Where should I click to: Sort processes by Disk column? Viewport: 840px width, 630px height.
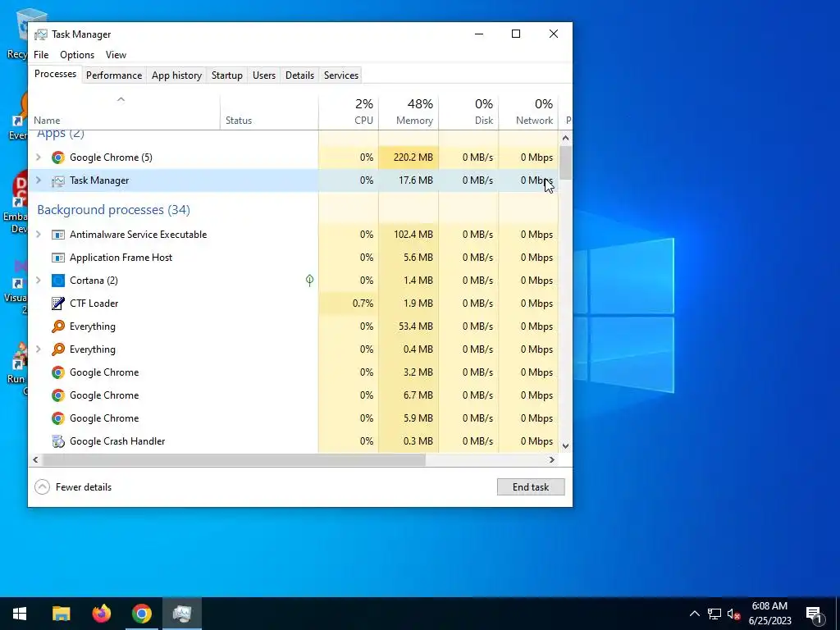point(468,112)
